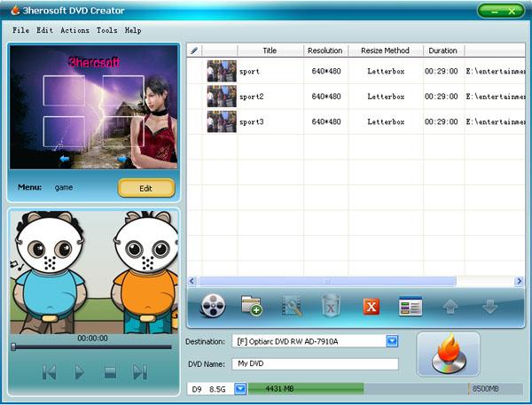This screenshot has height=405, width=532.
Task: Click the horizontal scrollbar thumb in file list
Action: coord(327,281)
